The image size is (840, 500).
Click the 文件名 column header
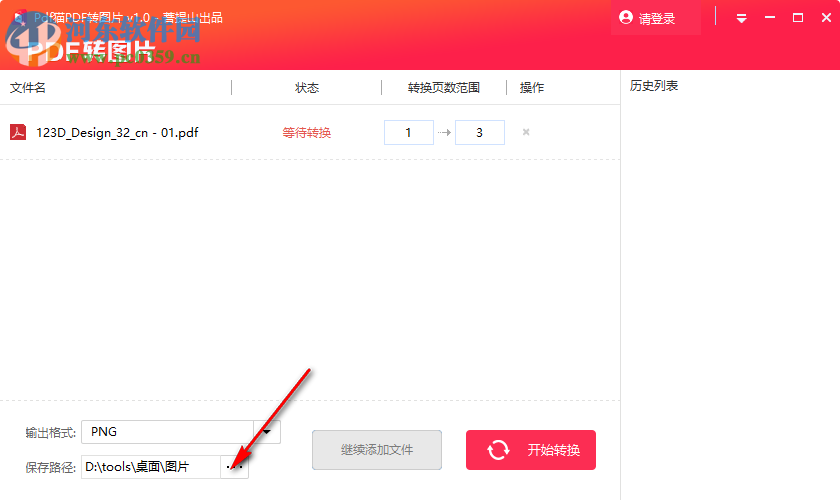28,87
